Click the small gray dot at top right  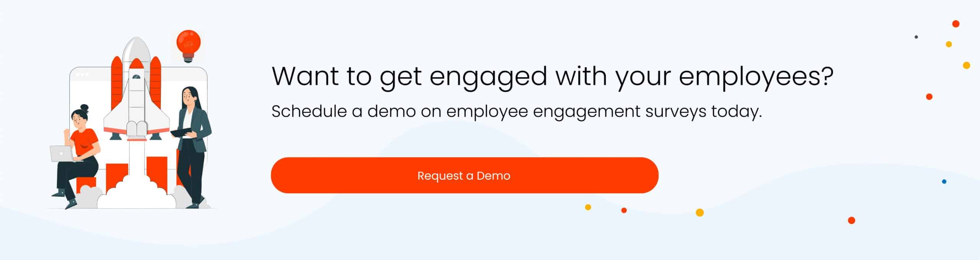(916, 37)
